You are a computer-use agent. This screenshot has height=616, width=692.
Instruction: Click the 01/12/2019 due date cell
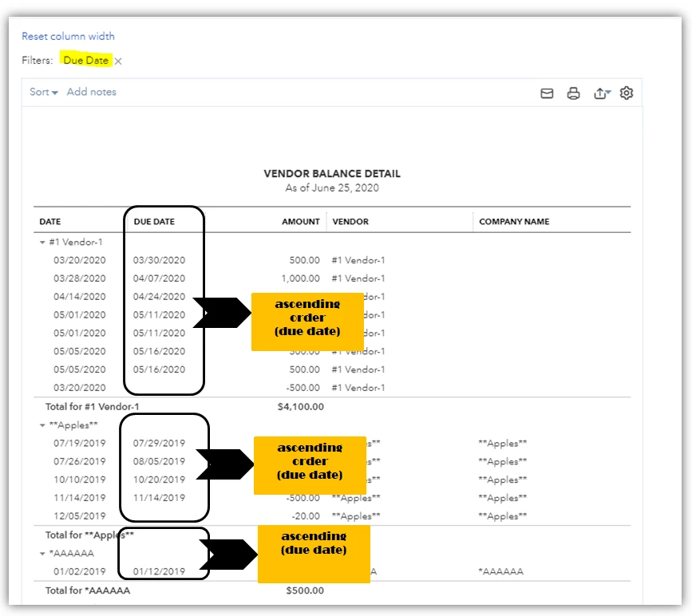point(159,571)
